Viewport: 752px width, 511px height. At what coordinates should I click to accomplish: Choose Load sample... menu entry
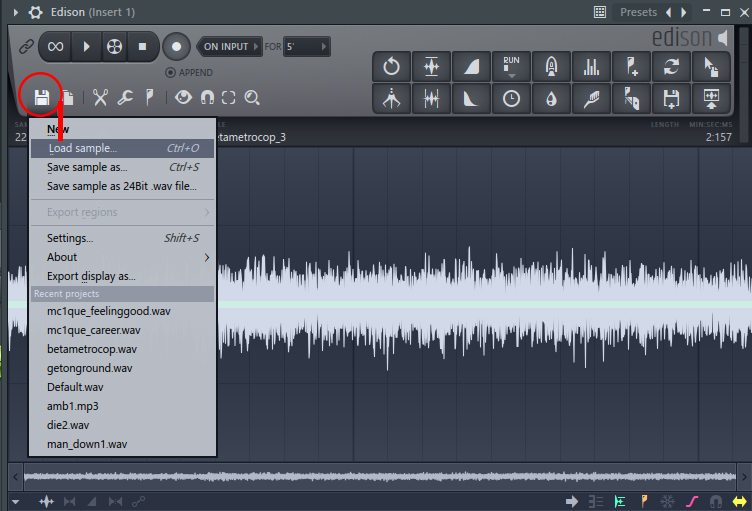click(x=122, y=148)
